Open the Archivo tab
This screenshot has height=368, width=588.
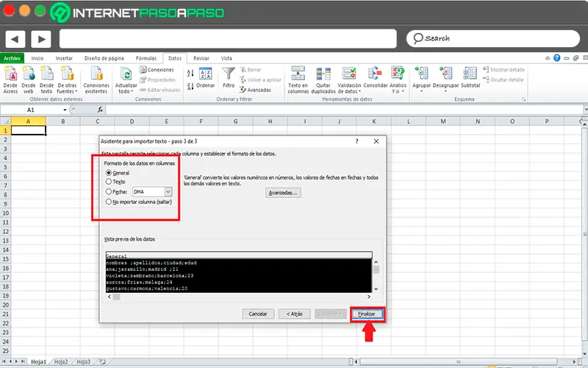click(x=12, y=58)
